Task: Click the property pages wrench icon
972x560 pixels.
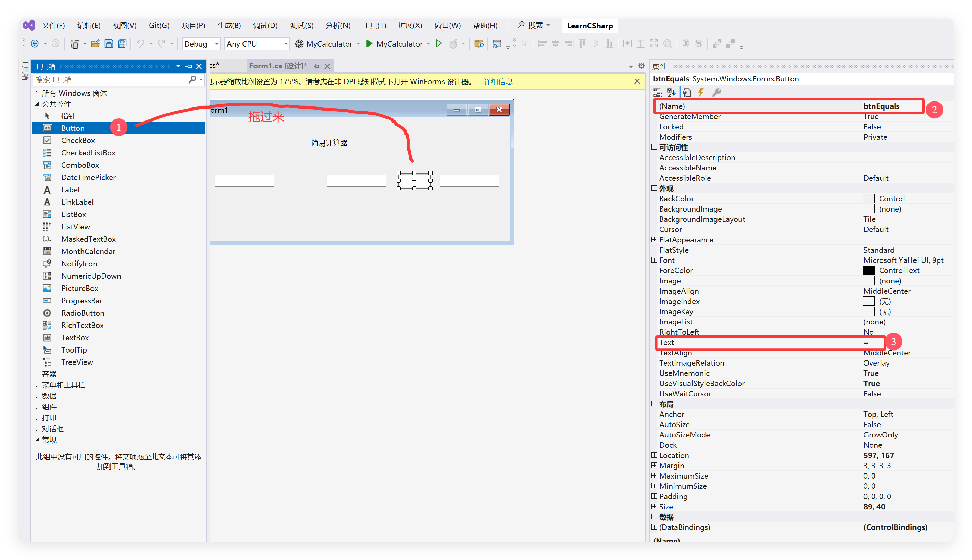Action: point(716,92)
